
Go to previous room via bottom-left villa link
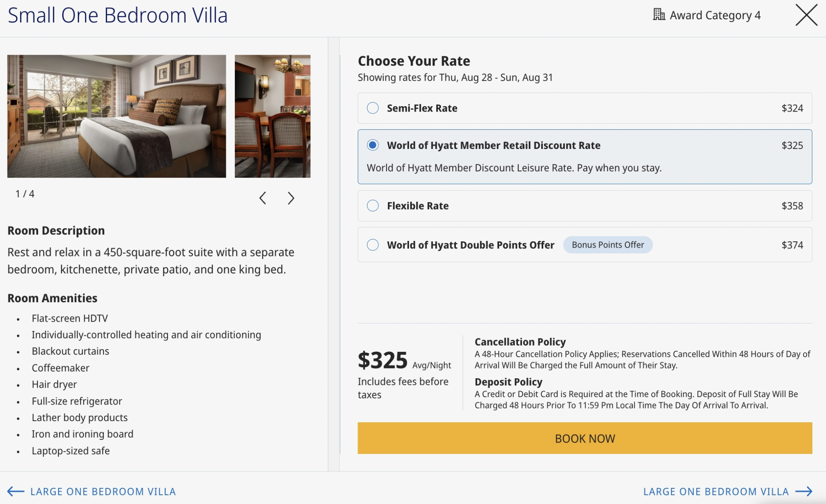click(x=103, y=491)
